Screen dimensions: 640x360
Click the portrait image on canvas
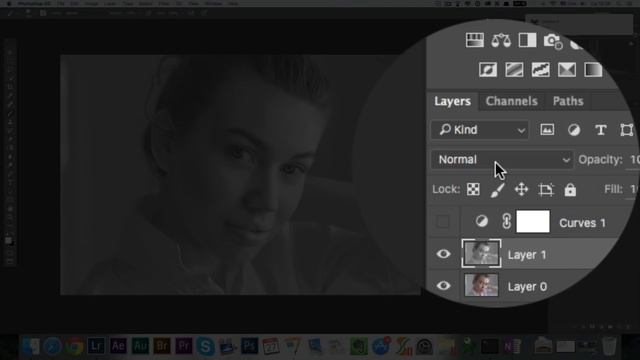[x=241, y=175]
